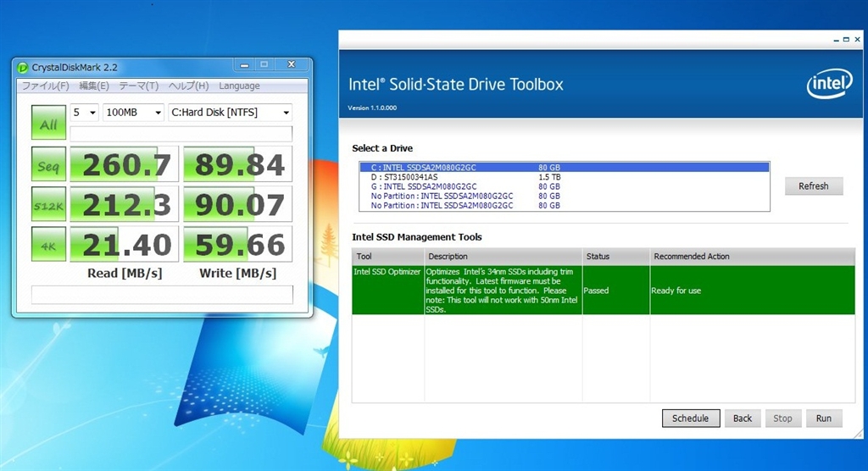The width and height of the screenshot is (868, 471).
Task: Click the Refresh drive list button
Action: click(x=813, y=186)
